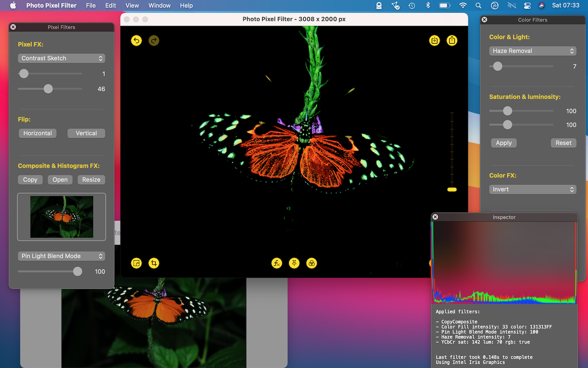Open the Edit menu
Screen dimensions: 588x368
[110, 6]
